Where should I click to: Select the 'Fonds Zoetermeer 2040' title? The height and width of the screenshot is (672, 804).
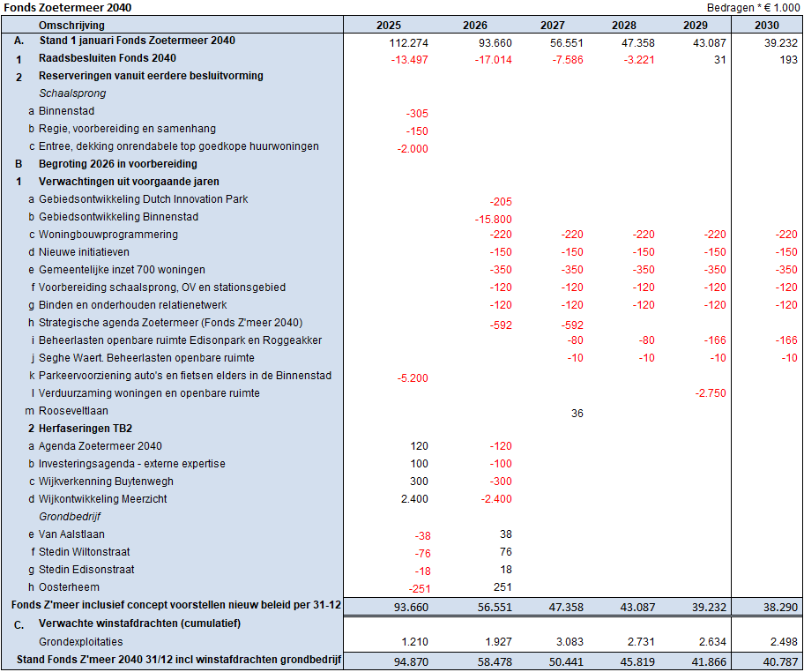click(x=63, y=8)
